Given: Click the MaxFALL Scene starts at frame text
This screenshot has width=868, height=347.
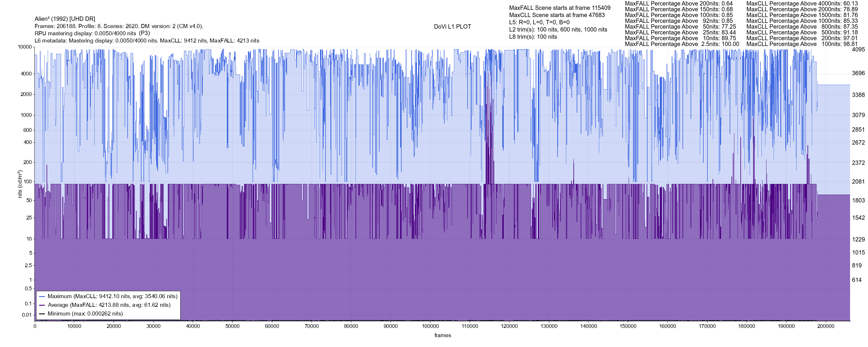Looking at the screenshot, I should tap(559, 8).
